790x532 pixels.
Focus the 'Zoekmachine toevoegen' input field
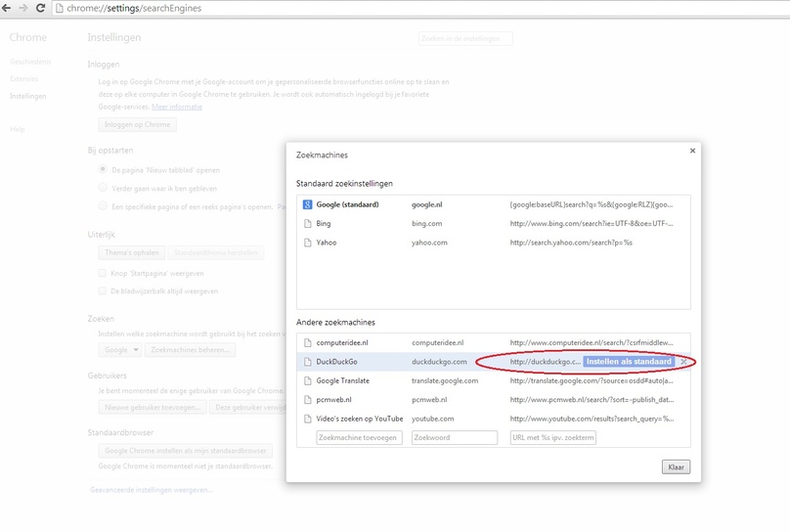click(x=359, y=438)
